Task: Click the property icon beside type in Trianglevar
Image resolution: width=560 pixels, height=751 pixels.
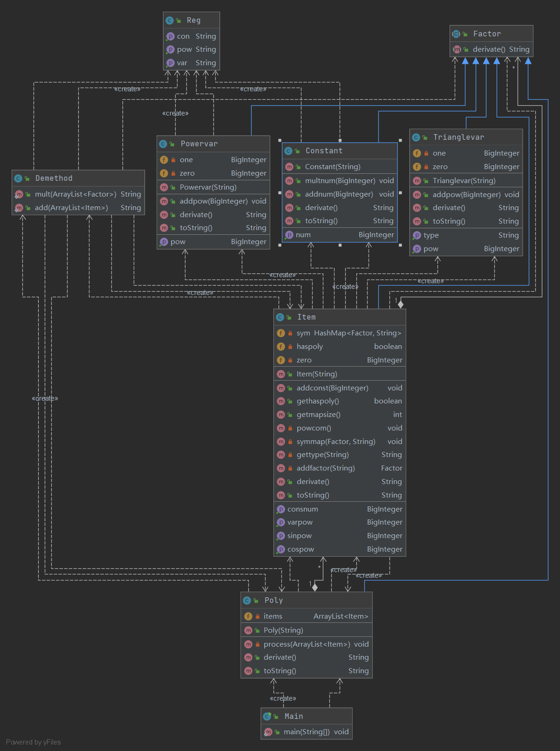Action: coord(417,235)
